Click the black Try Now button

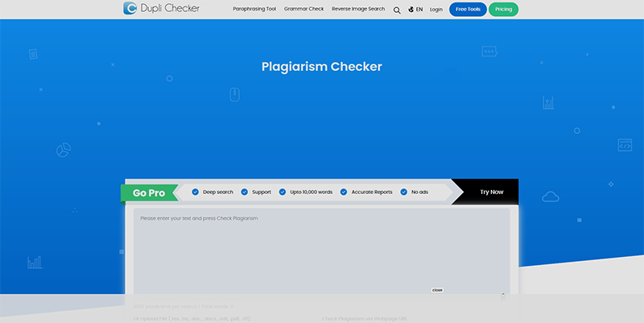pos(491,193)
